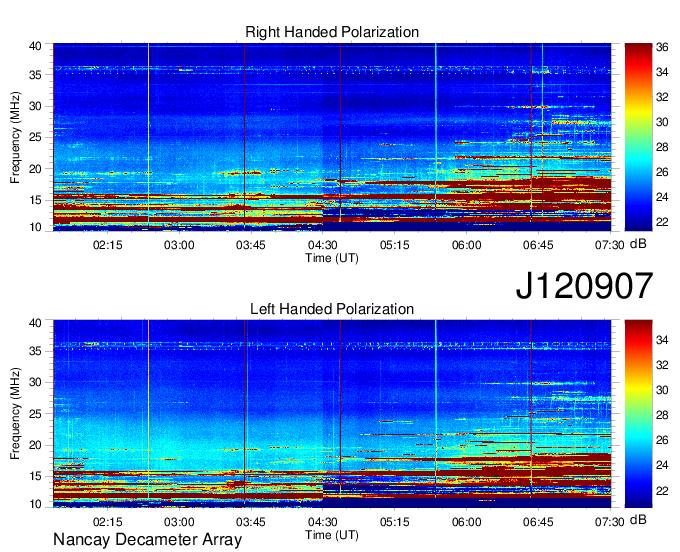Click "Time (UT)" label under the upper plot
Screen dimensions: 680x552
click(x=332, y=258)
